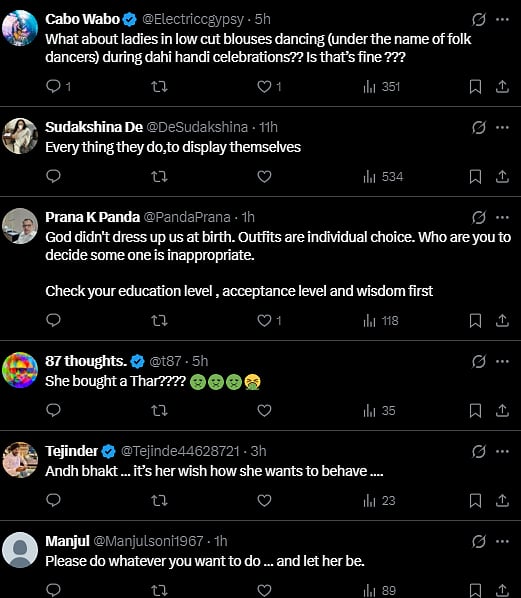This screenshot has width=521, height=598.
Task: Open more options menu on Manjul's tweet
Action: coord(502,541)
